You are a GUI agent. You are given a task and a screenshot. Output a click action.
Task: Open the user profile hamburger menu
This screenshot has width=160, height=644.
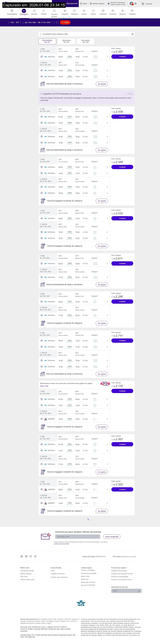[x=135, y=4]
